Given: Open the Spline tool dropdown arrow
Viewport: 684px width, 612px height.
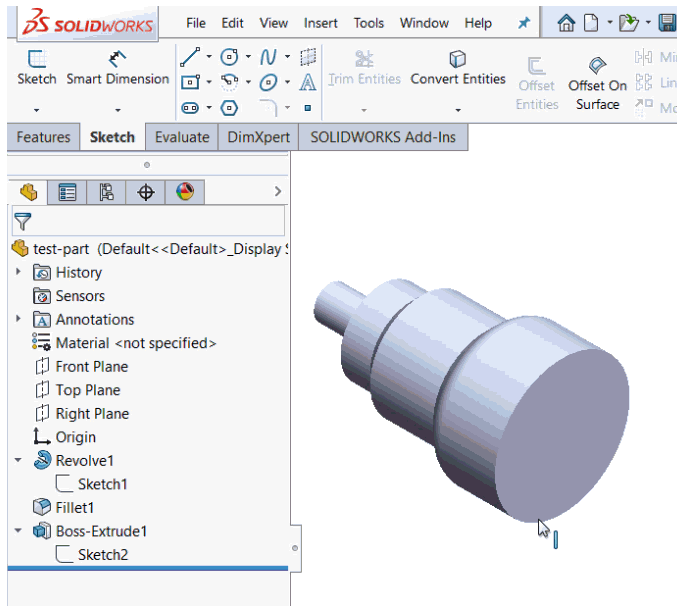Looking at the screenshot, I should (287, 57).
